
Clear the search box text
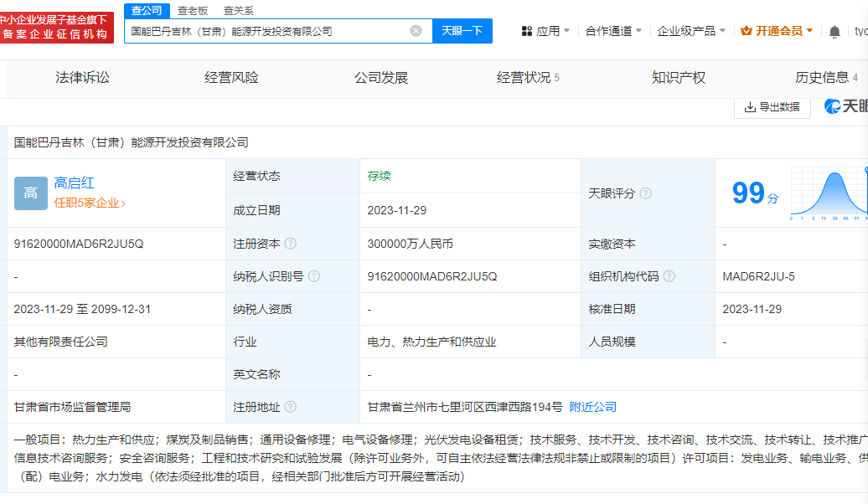(416, 31)
